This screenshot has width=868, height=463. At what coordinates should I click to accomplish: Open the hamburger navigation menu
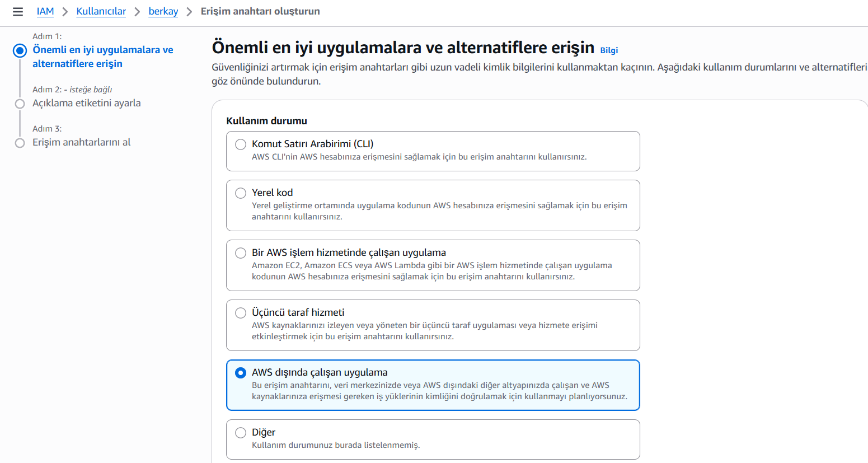(x=18, y=12)
